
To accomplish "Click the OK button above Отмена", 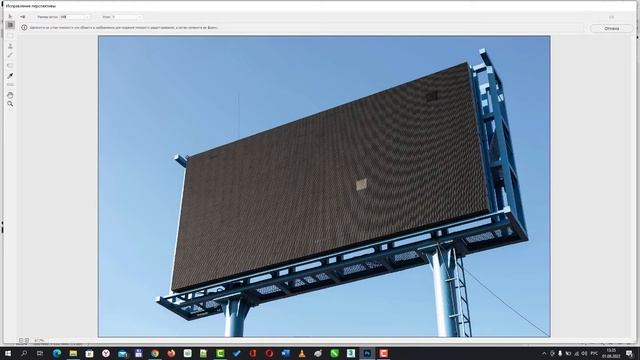I will click(x=611, y=17).
